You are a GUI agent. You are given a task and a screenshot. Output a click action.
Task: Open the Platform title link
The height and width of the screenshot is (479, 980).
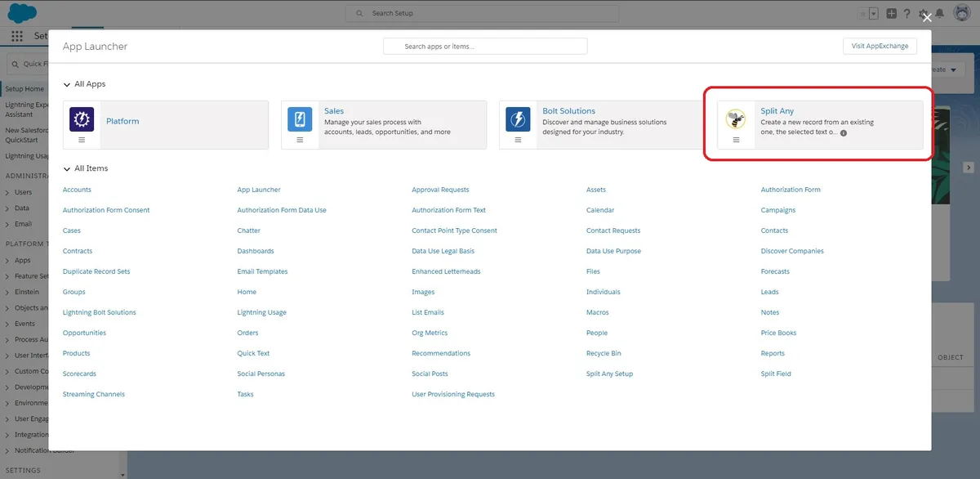(122, 121)
